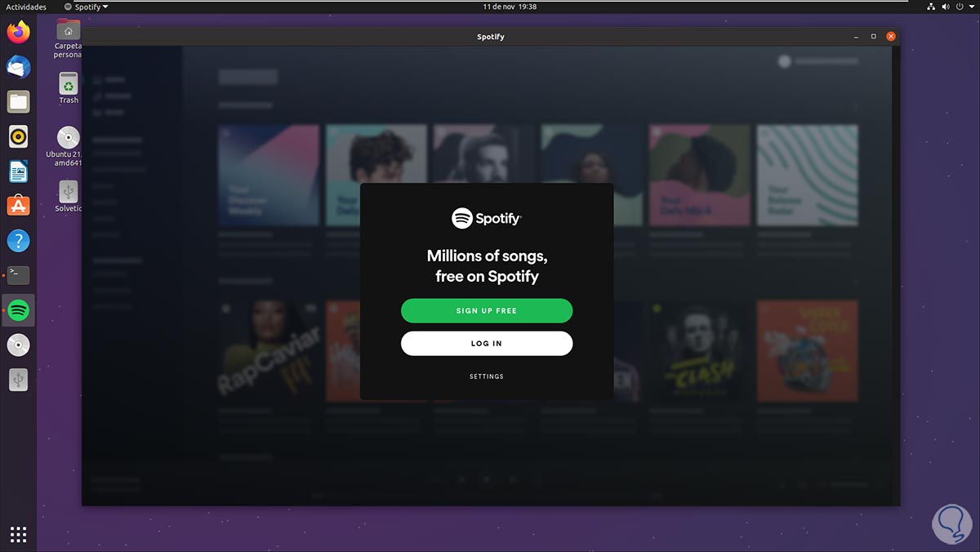Select the Spotify icon in the dock
Screen dimensions: 980x552
coord(18,310)
